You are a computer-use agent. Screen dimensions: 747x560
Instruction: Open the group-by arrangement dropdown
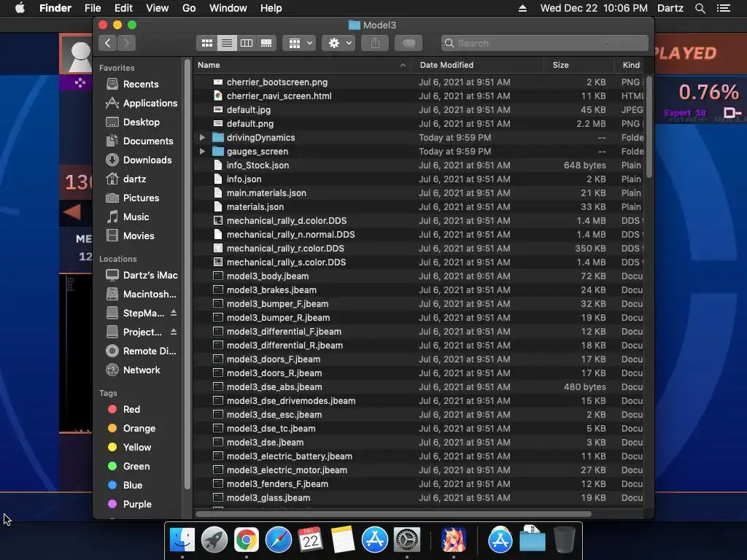(299, 43)
